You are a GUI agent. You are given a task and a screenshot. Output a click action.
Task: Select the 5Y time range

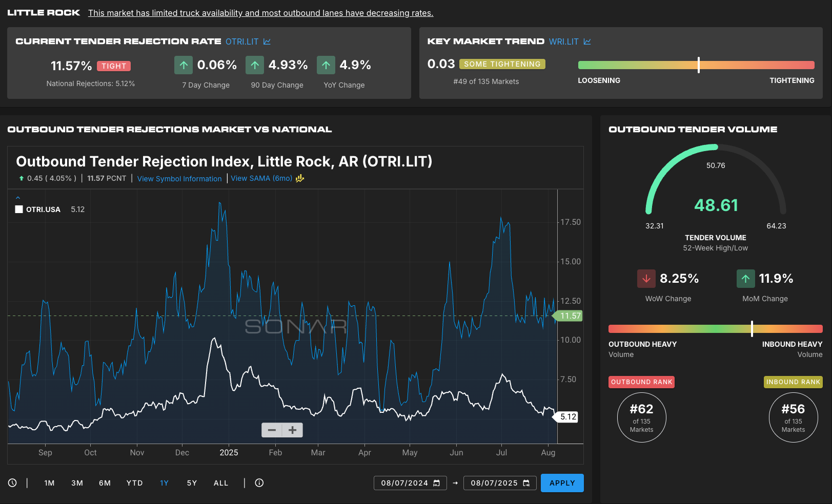(x=192, y=483)
